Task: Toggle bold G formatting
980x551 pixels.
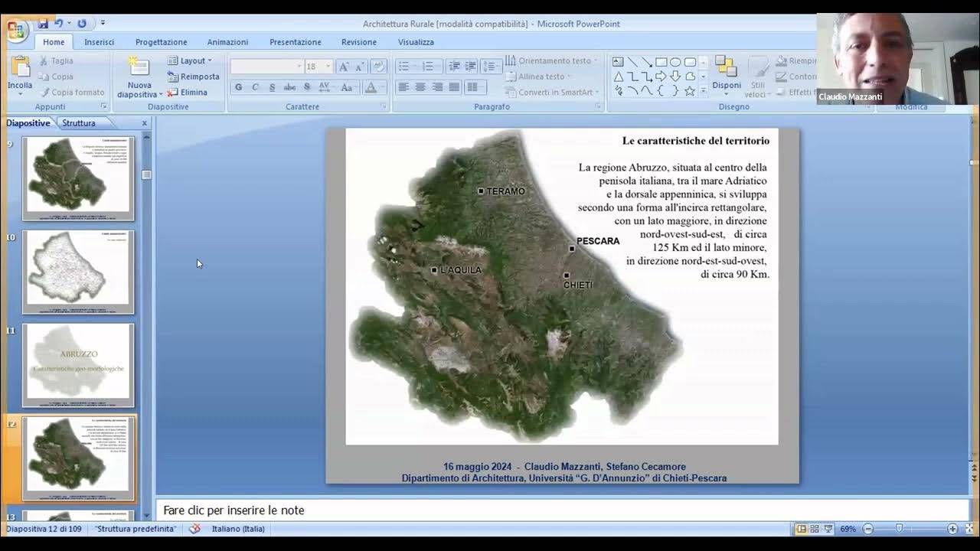Action: (238, 87)
